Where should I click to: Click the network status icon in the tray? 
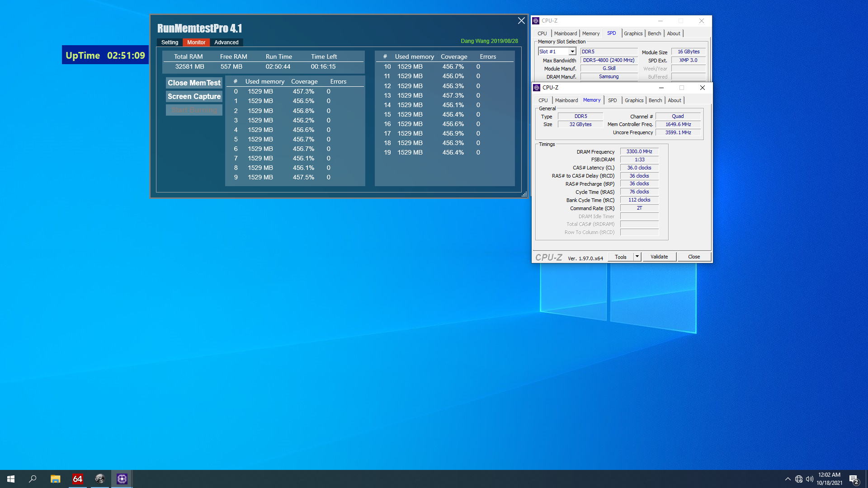[x=798, y=479]
